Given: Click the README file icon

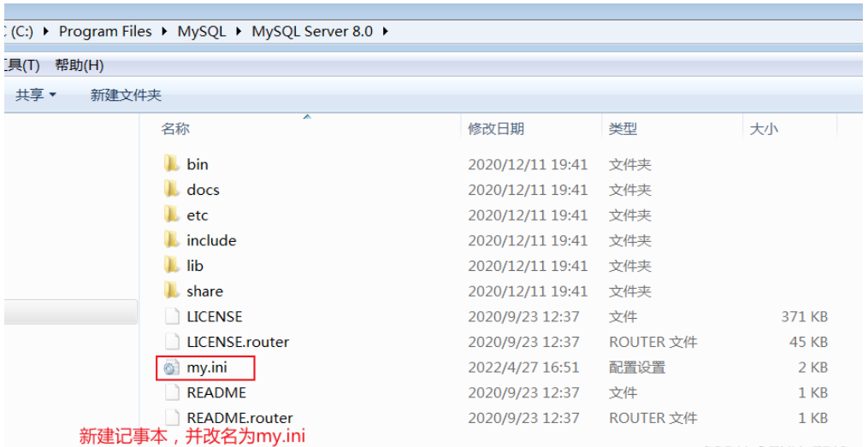Looking at the screenshot, I should point(172,393).
